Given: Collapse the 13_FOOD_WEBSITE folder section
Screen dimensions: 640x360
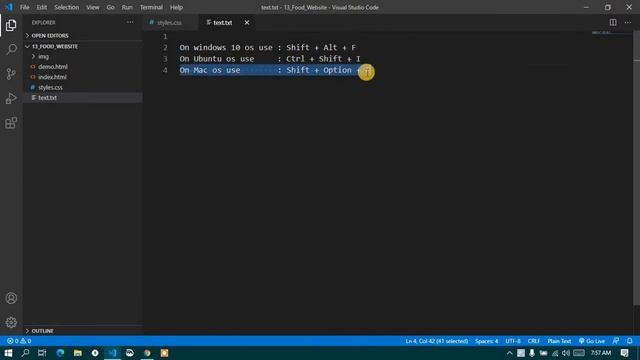Looking at the screenshot, I should (82, 46).
